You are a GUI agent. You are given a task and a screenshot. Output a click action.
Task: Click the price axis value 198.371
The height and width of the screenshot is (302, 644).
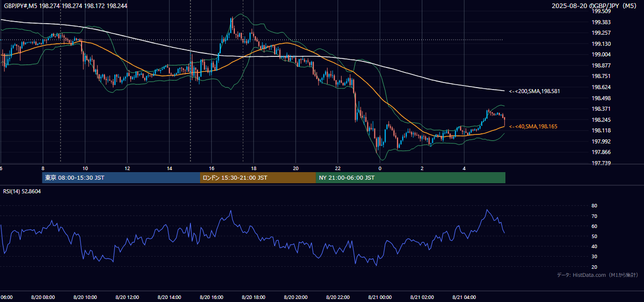pyautogui.click(x=601, y=109)
